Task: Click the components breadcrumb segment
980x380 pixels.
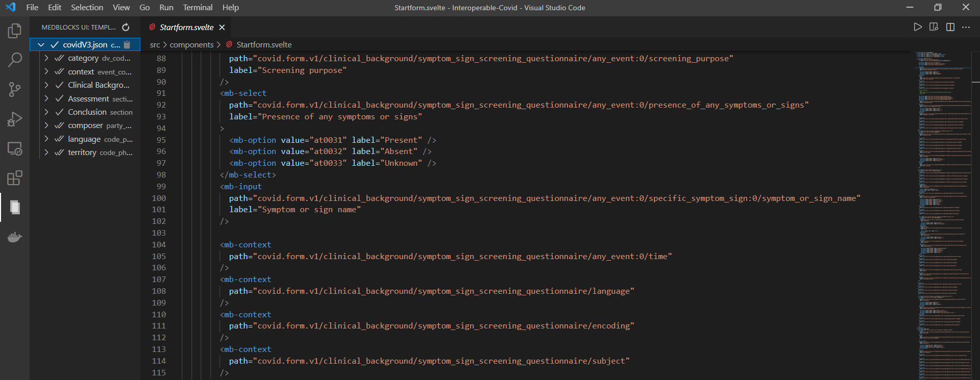Action: pyautogui.click(x=191, y=45)
